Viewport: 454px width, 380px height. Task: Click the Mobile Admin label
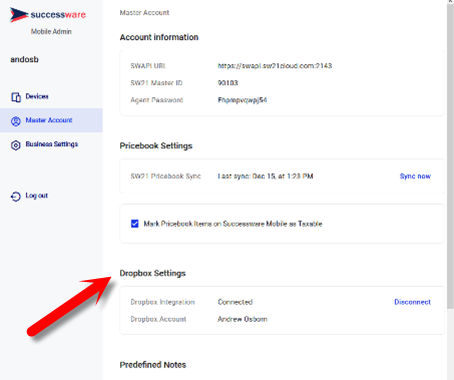[51, 31]
